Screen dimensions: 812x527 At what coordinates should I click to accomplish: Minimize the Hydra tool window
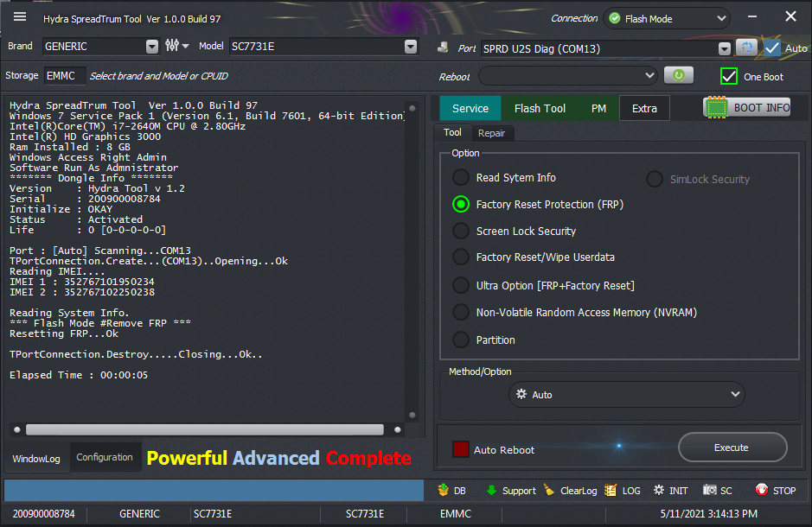(x=752, y=16)
